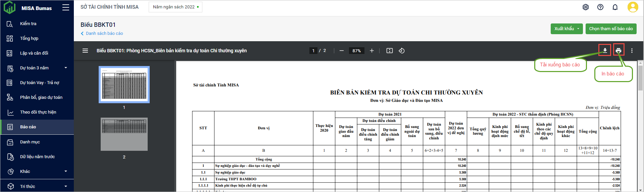Open the settings gear icon
This screenshot has width=644, height=192.
coord(586,7)
